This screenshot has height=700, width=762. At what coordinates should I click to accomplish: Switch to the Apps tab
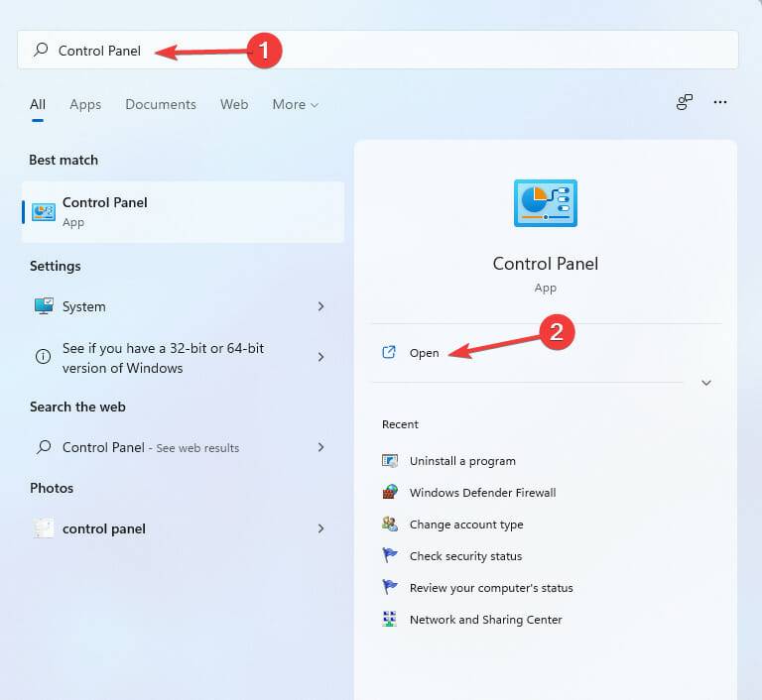pos(85,104)
